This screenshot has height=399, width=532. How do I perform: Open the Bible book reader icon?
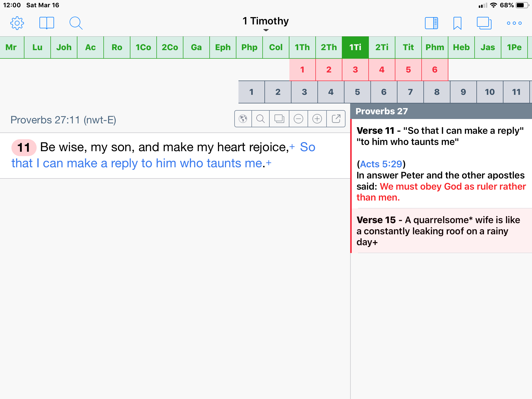(47, 23)
